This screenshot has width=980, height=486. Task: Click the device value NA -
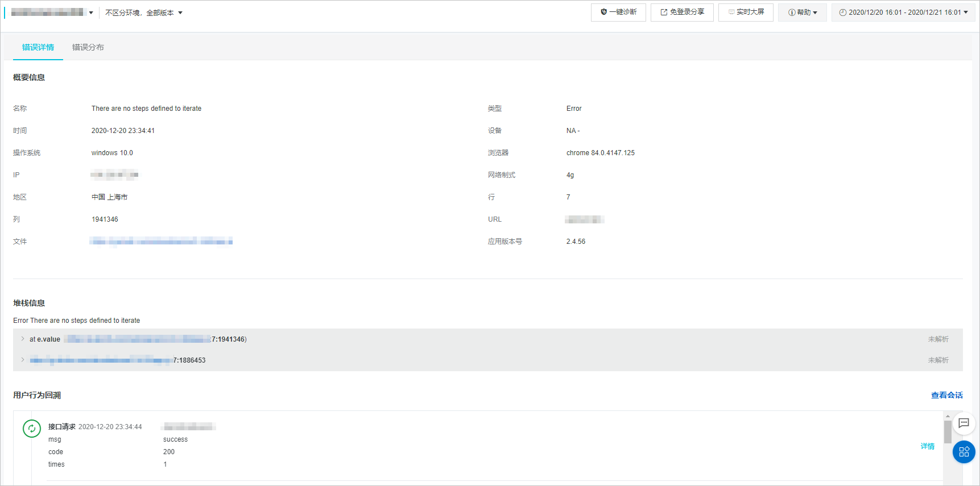click(x=573, y=131)
